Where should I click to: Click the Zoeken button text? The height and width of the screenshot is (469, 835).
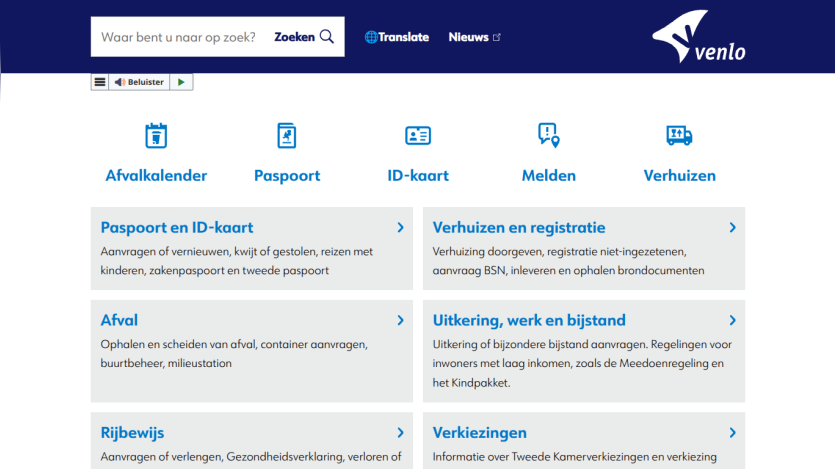coord(294,37)
